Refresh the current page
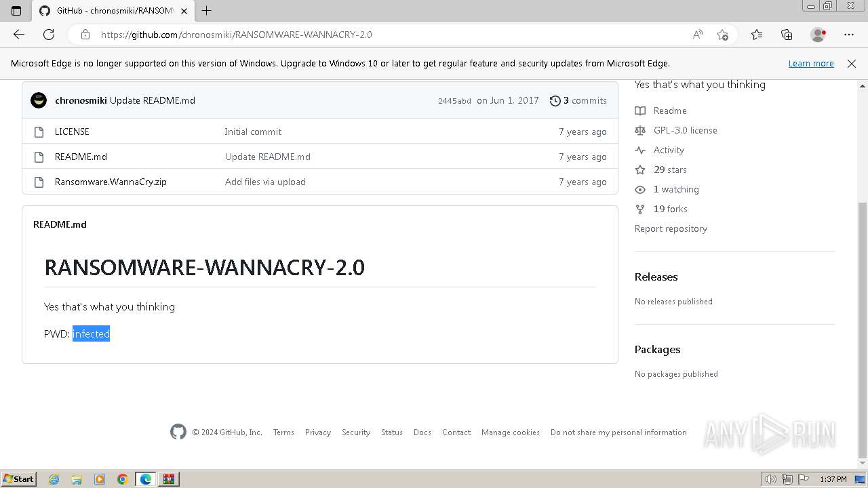 pyautogui.click(x=49, y=35)
